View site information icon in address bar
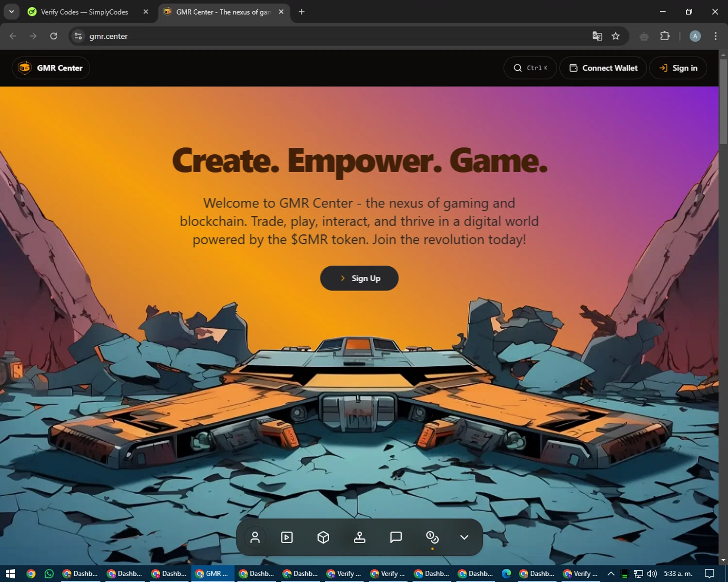 (78, 36)
